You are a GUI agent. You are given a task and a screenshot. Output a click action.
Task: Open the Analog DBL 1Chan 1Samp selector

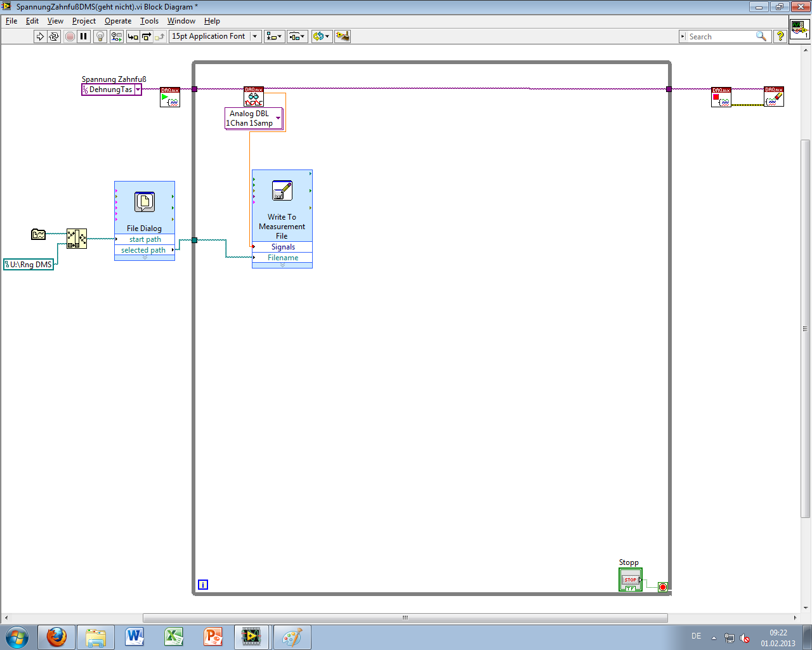[253, 118]
